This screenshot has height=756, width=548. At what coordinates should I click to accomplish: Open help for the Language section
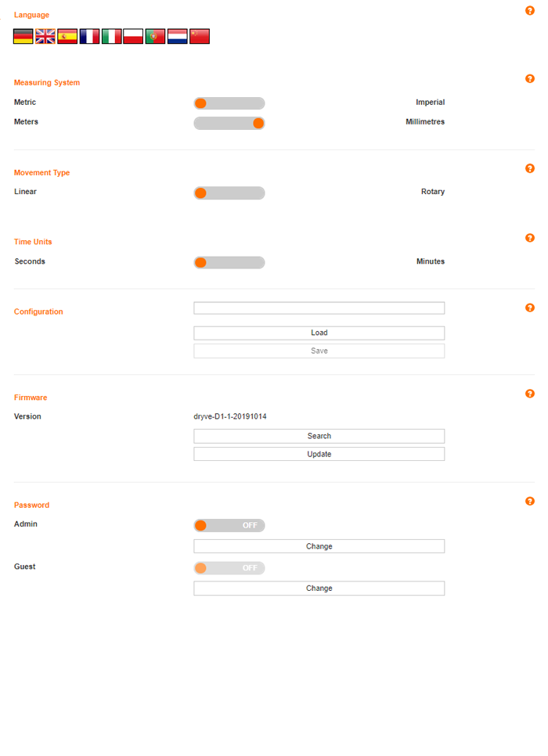(530, 11)
